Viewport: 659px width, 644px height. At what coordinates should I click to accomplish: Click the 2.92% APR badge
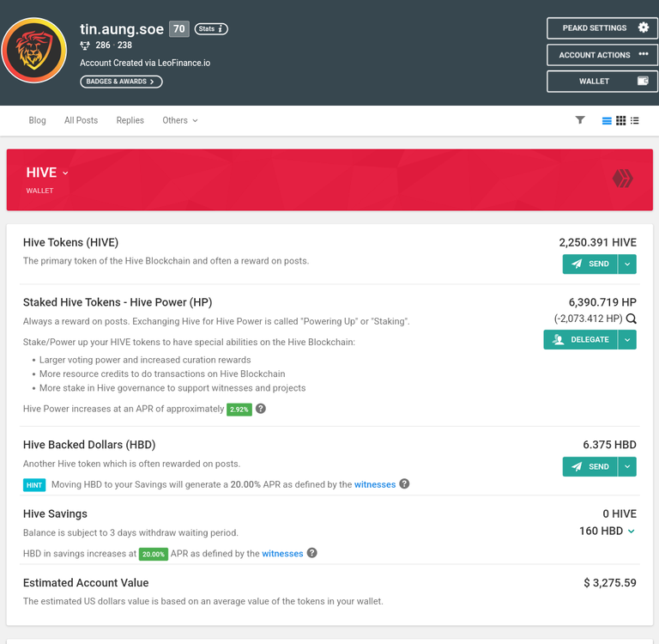pyautogui.click(x=239, y=410)
